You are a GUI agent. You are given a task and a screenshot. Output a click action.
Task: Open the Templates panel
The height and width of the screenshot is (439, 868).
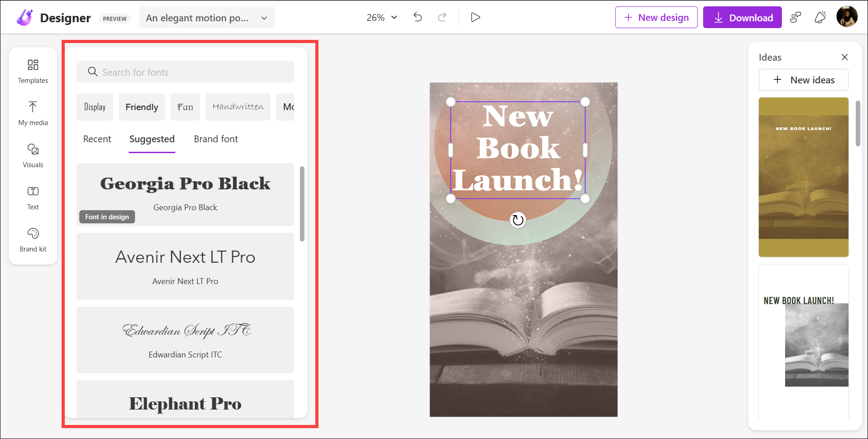point(33,71)
